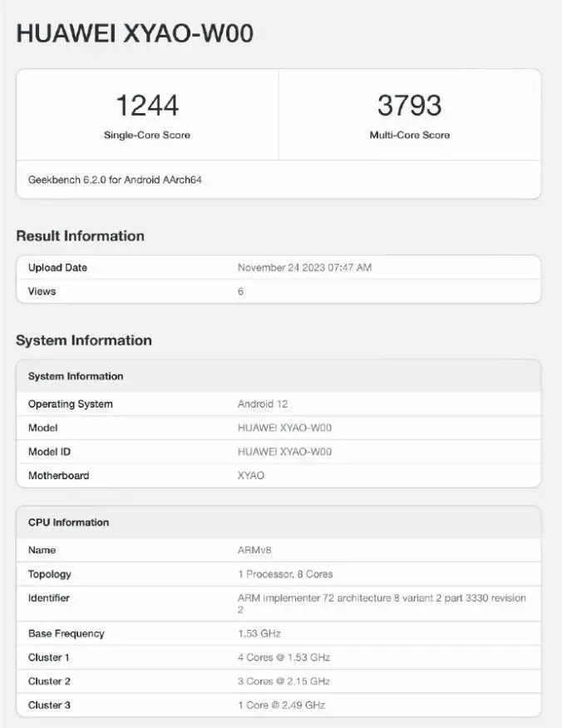Click the Topology label
This screenshot has height=728, width=562.
[x=49, y=574]
